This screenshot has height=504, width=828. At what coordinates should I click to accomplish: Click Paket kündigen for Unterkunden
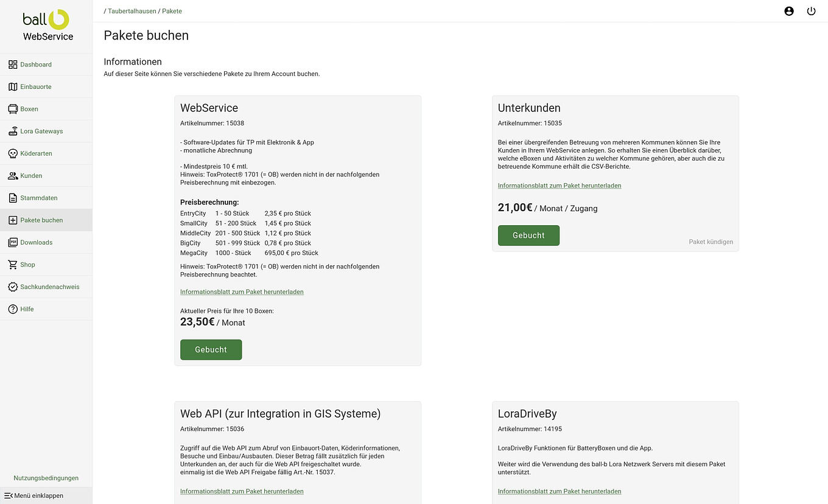(x=711, y=242)
